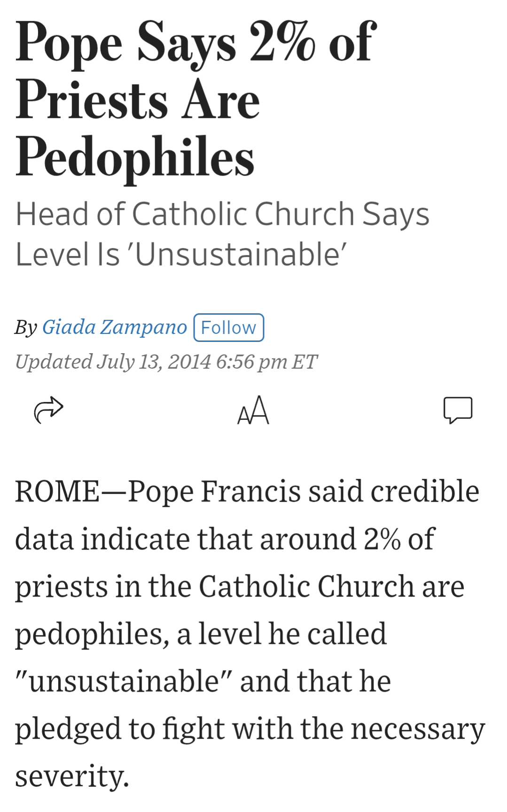This screenshot has height=812, width=507.
Task: Open author Giada Zampano's profile link
Action: [x=115, y=327]
